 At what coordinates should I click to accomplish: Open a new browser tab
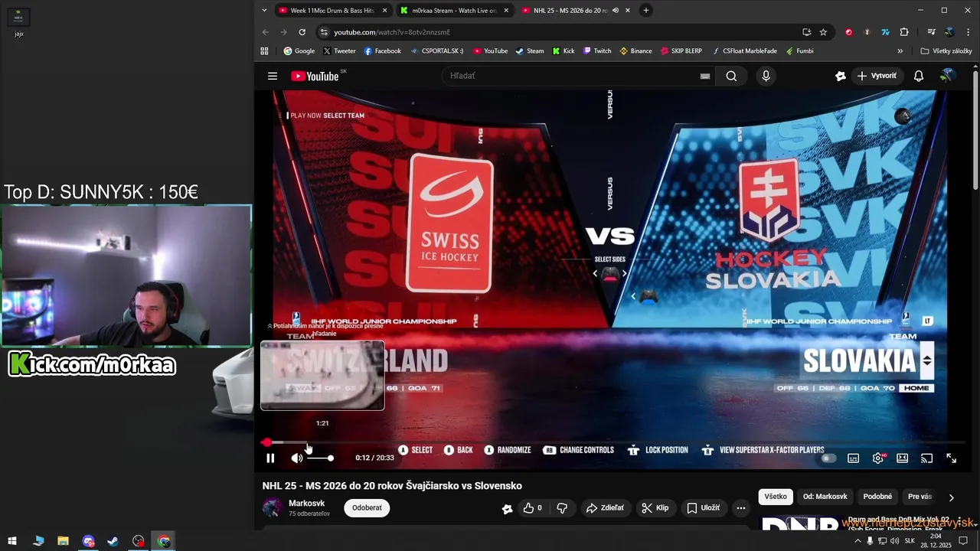(x=646, y=11)
